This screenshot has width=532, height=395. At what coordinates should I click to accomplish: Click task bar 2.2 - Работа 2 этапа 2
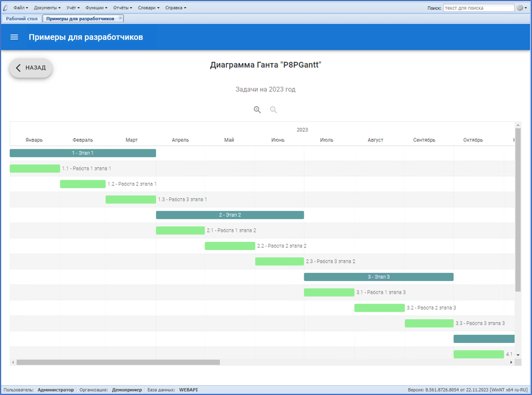(x=230, y=246)
